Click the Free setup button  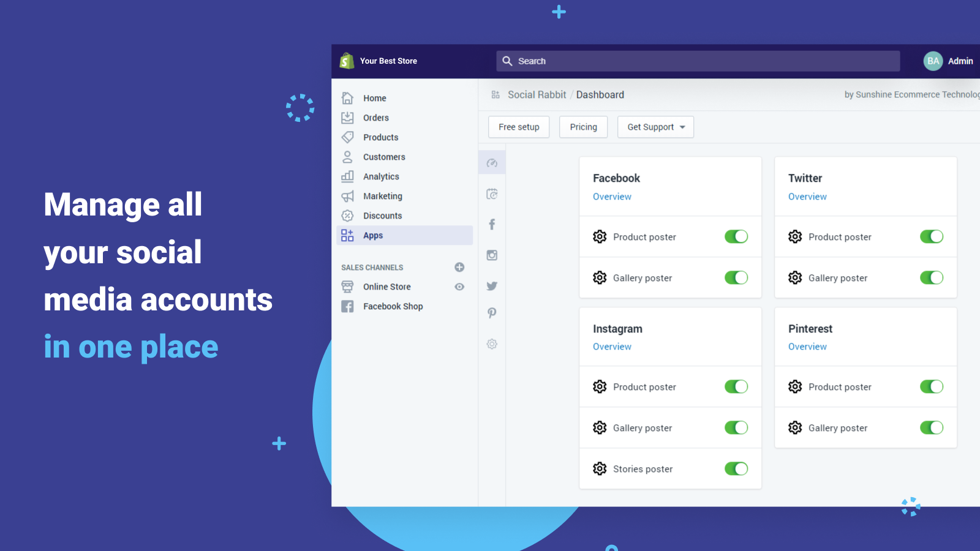519,127
